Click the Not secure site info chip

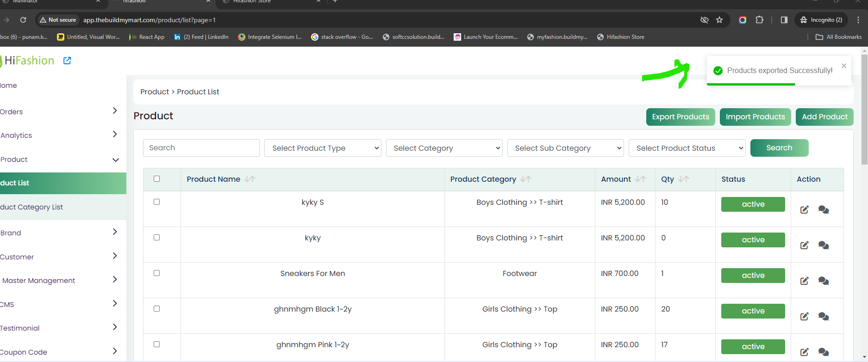[58, 20]
